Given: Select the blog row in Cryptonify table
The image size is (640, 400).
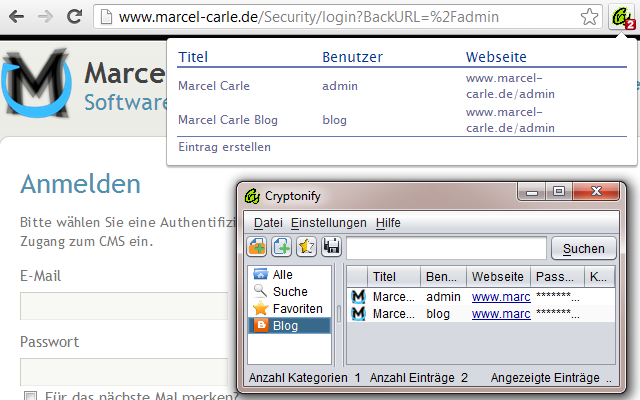Looking at the screenshot, I should click(x=480, y=313).
